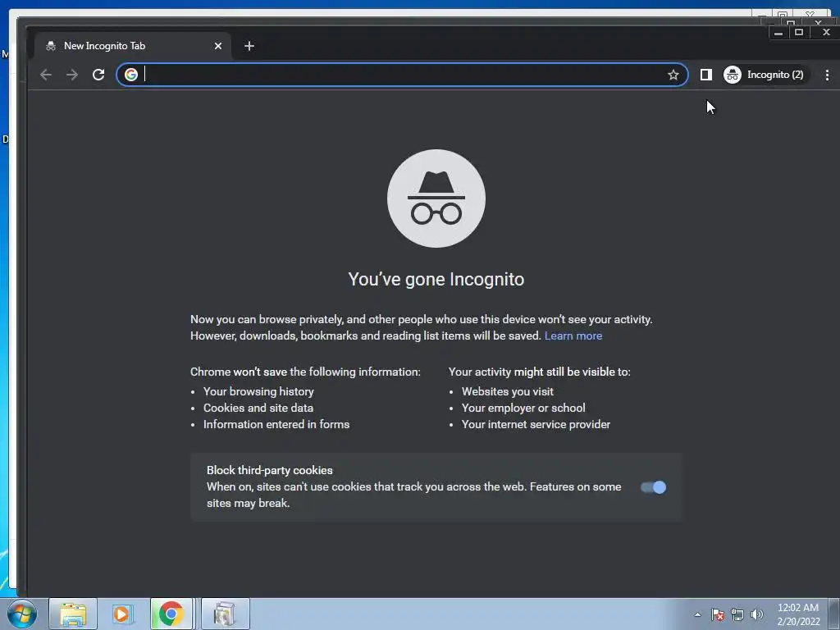
Task: Click the Chrome taskbar icon
Action: pyautogui.click(x=171, y=614)
